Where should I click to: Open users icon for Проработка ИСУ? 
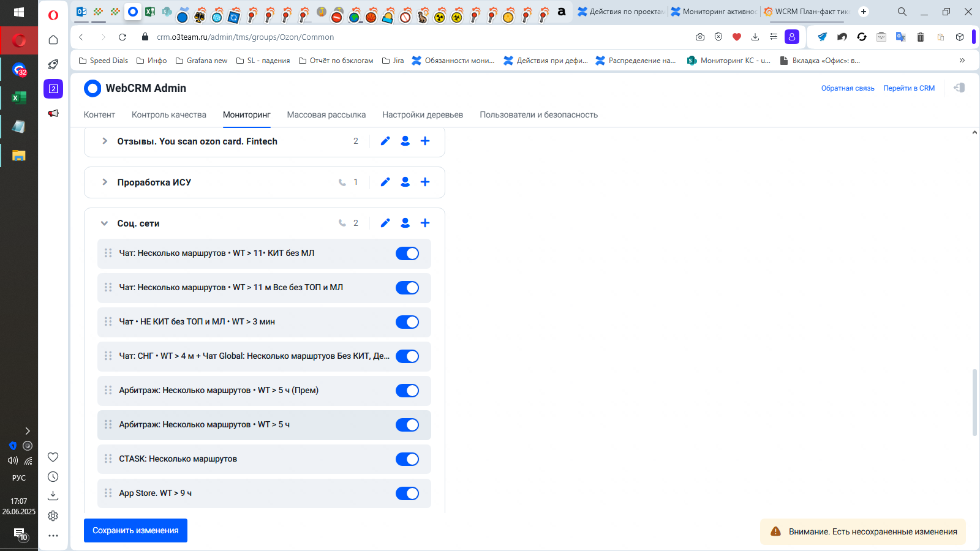click(x=405, y=182)
